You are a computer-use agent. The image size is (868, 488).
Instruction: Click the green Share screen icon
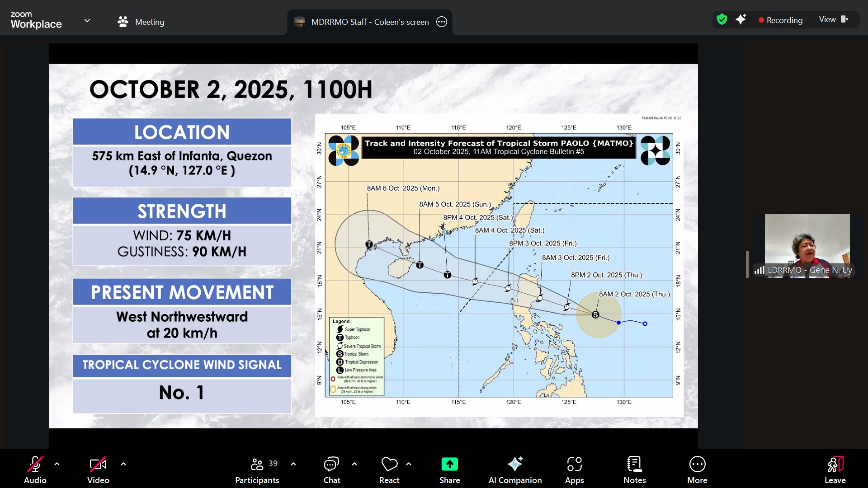click(449, 465)
